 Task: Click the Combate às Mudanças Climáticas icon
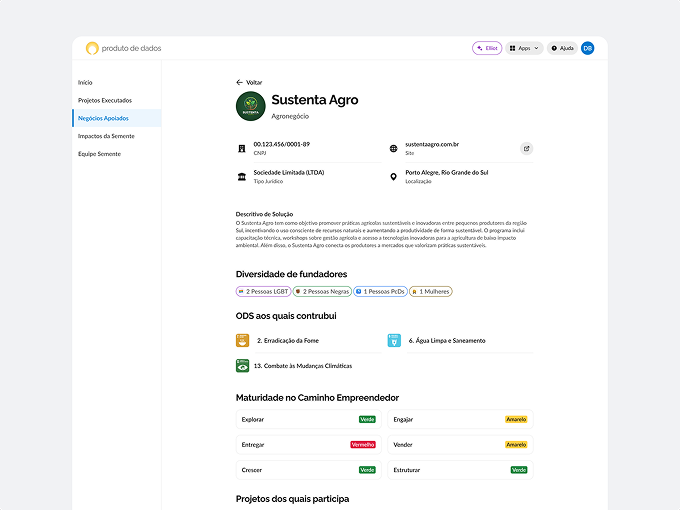pyautogui.click(x=242, y=366)
